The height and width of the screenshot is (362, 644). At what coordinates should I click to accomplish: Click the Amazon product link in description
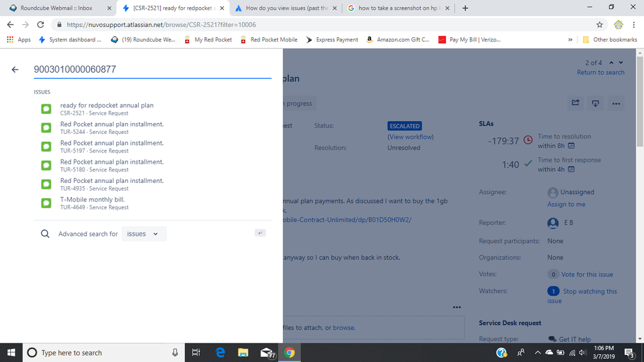(x=347, y=220)
